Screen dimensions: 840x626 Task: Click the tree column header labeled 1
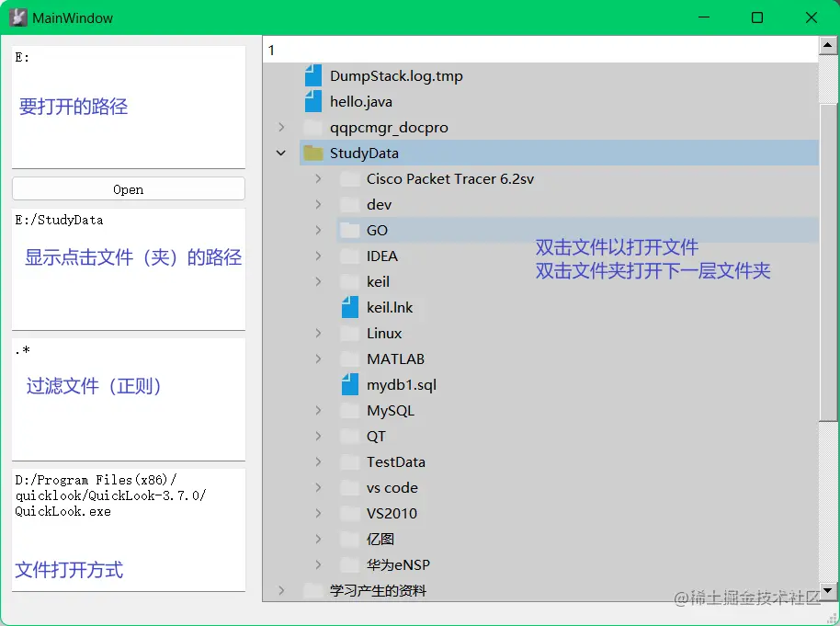[x=540, y=50]
